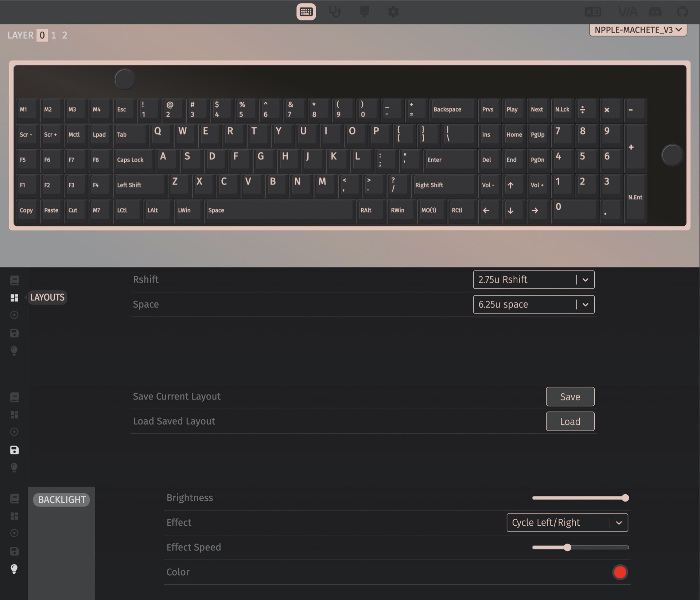Select the Caps Lock key on keyboard
The height and width of the screenshot is (600, 700).
point(133,160)
